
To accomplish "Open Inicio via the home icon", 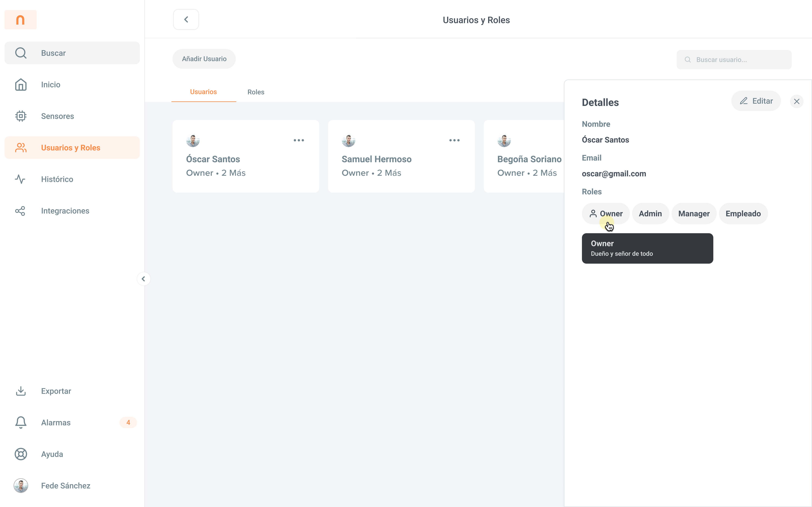I will pos(20,84).
